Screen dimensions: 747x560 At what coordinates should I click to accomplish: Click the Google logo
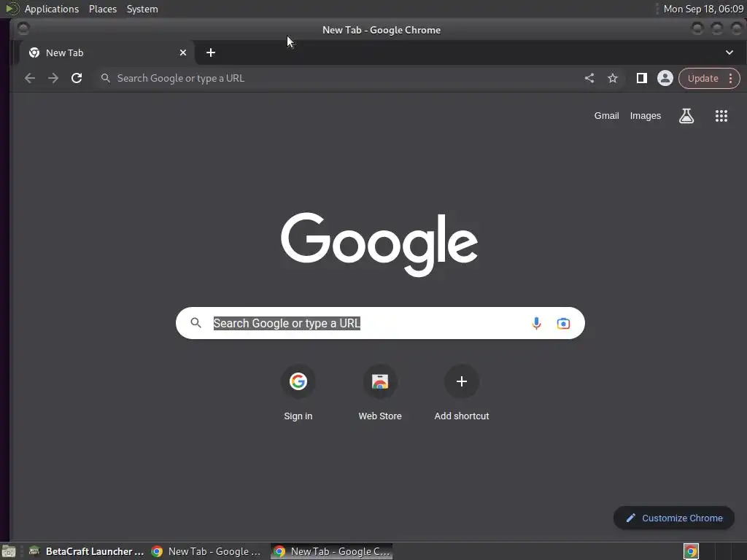point(379,244)
